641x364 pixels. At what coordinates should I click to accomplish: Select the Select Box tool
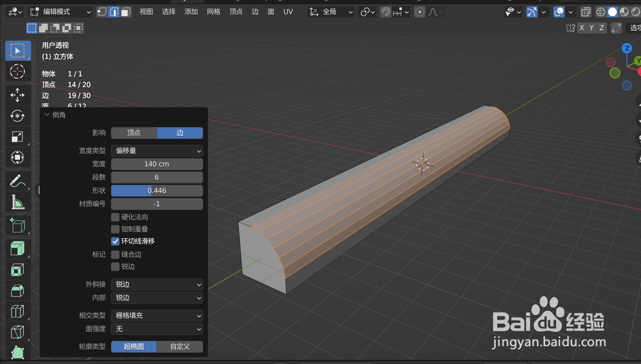(x=18, y=51)
